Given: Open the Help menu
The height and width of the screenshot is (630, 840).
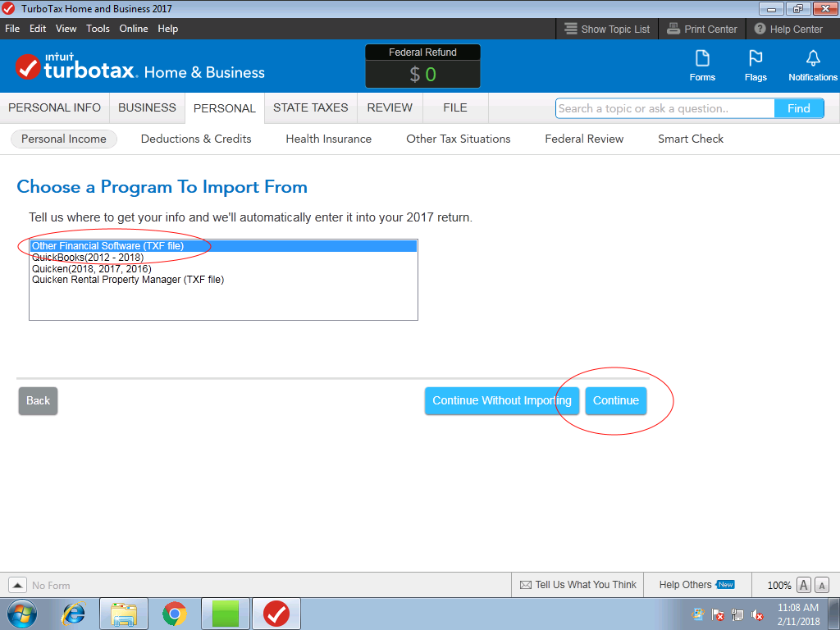Looking at the screenshot, I should click(167, 29).
